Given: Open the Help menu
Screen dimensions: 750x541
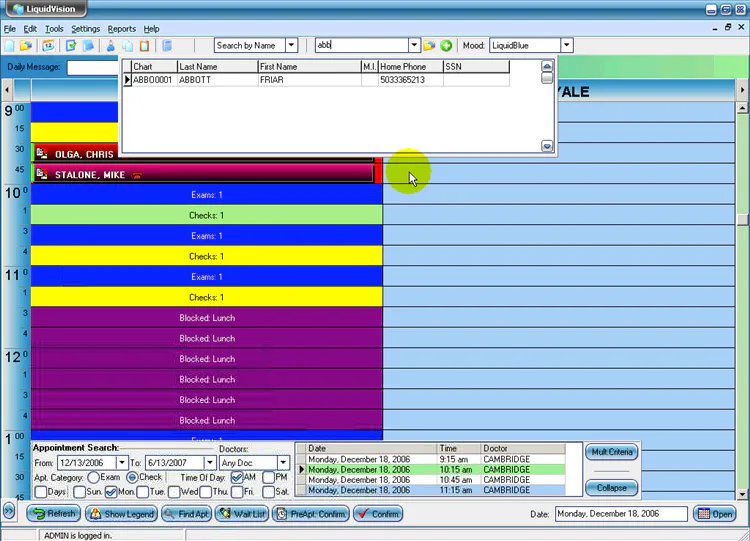Looking at the screenshot, I should [151, 29].
